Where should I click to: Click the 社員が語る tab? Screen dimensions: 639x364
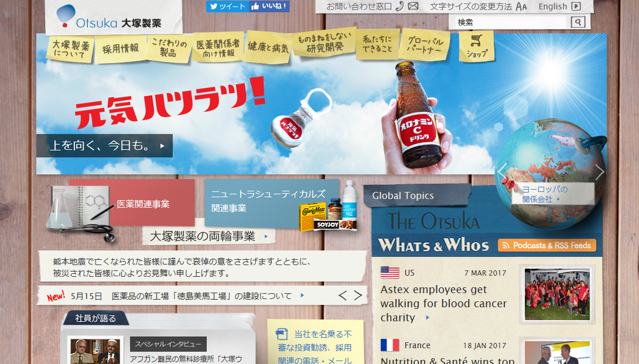tap(95, 318)
